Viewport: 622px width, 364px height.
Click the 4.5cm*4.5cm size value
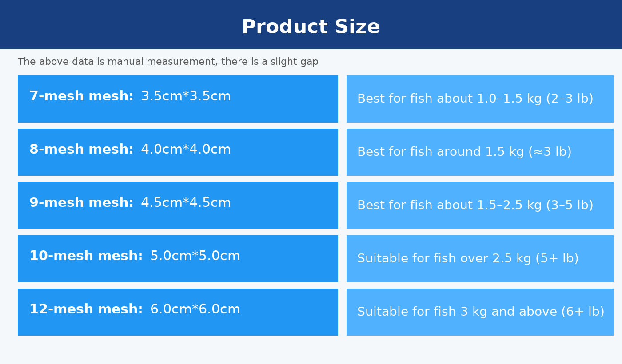click(186, 203)
